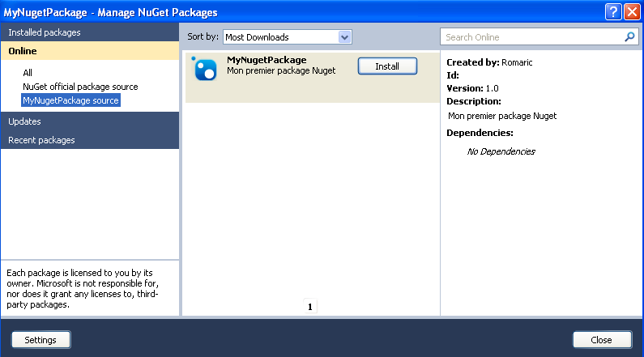Click the MyNugetPackage blue package icon
The height and width of the screenshot is (357, 644).
(x=205, y=70)
